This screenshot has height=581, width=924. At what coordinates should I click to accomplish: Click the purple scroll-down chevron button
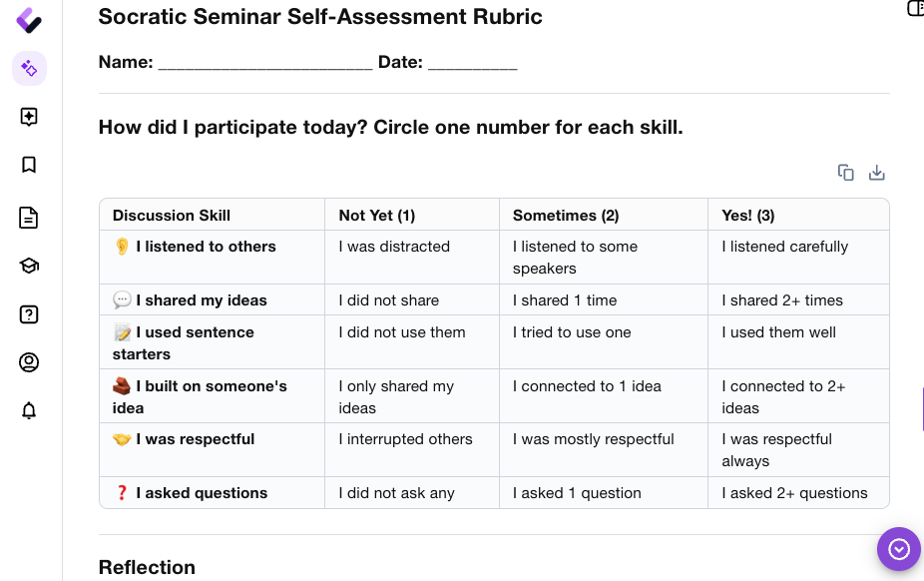pyautogui.click(x=899, y=549)
